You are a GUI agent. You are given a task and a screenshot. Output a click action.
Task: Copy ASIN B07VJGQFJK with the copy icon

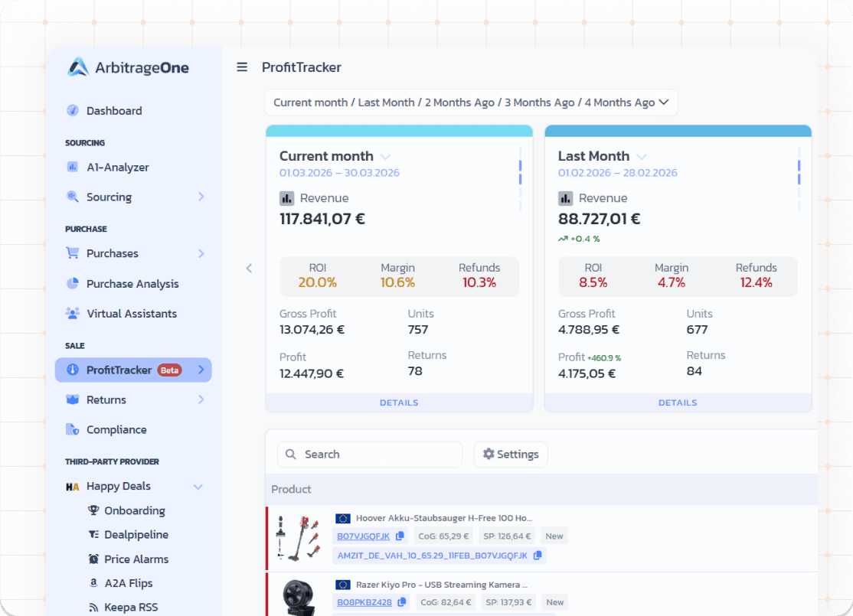pyautogui.click(x=400, y=536)
